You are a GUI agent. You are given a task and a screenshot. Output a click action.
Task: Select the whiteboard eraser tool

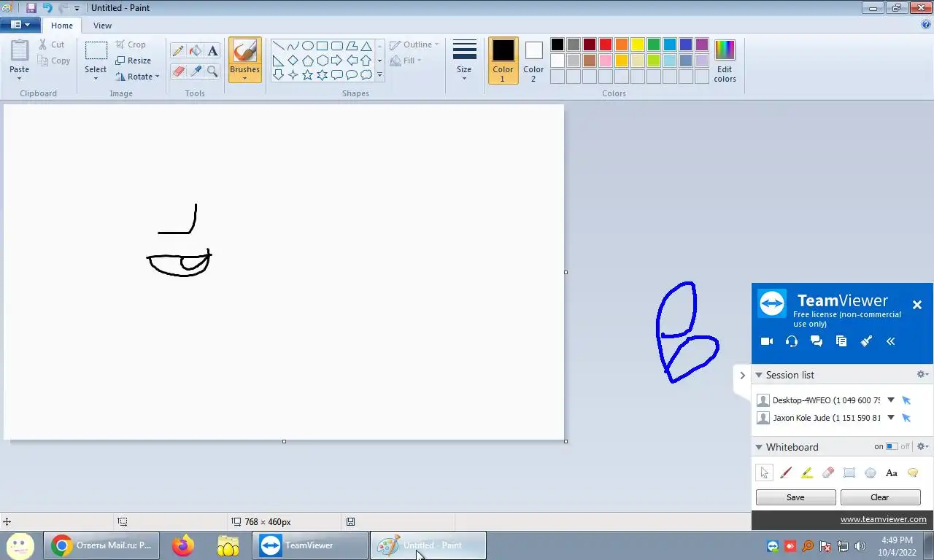pos(827,472)
